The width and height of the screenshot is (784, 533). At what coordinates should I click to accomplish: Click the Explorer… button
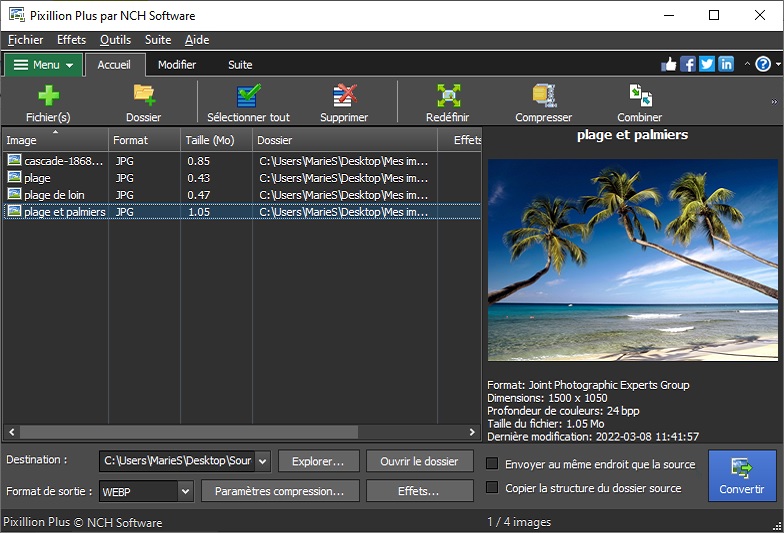318,461
